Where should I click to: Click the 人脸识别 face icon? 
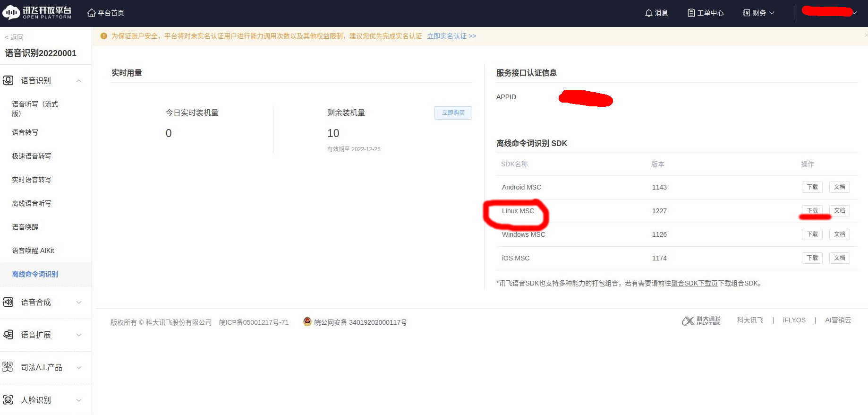8,400
